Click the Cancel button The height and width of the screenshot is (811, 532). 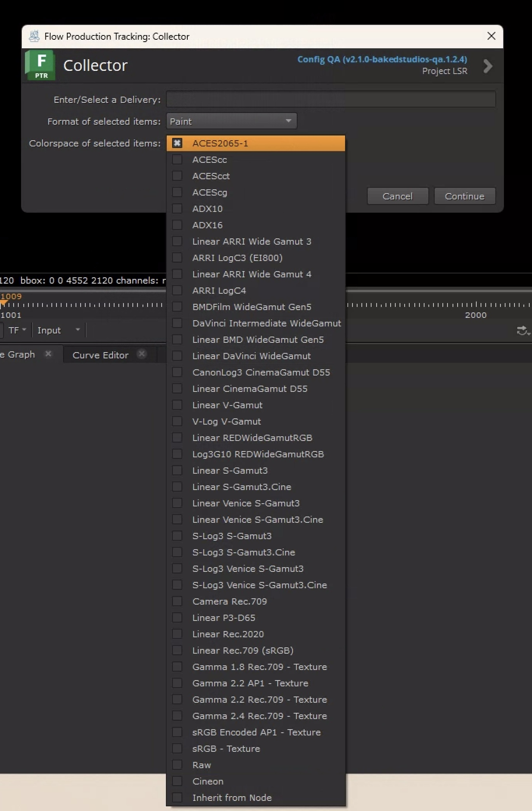pos(398,196)
